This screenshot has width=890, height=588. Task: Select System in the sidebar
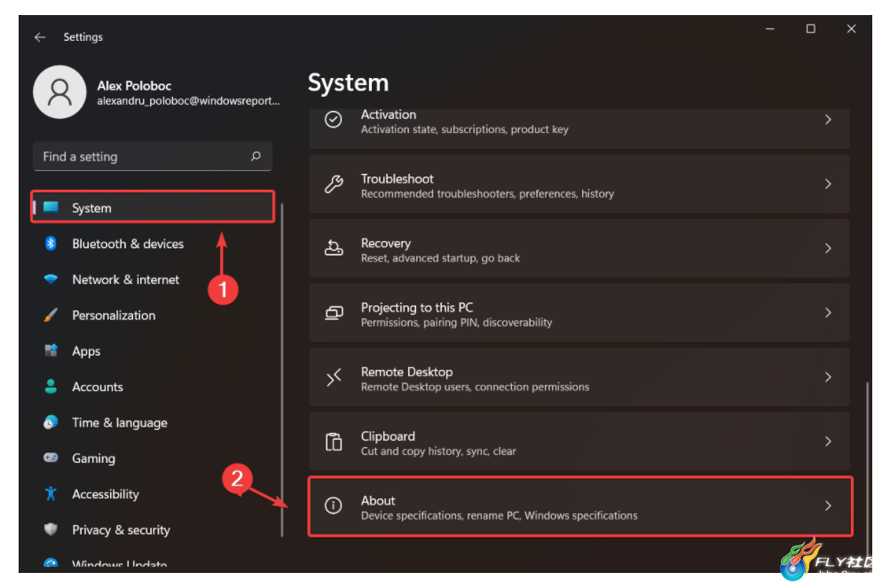(153, 208)
